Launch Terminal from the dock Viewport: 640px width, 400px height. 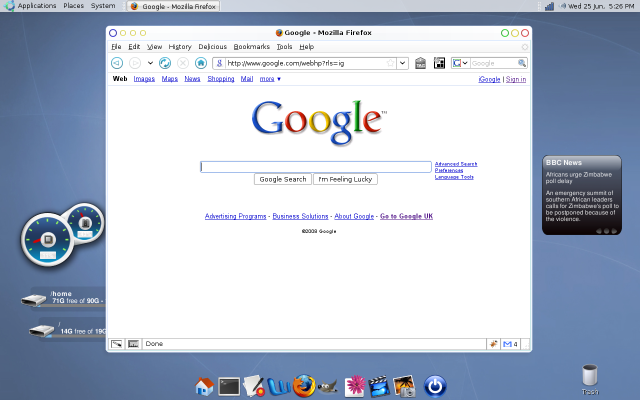click(229, 387)
